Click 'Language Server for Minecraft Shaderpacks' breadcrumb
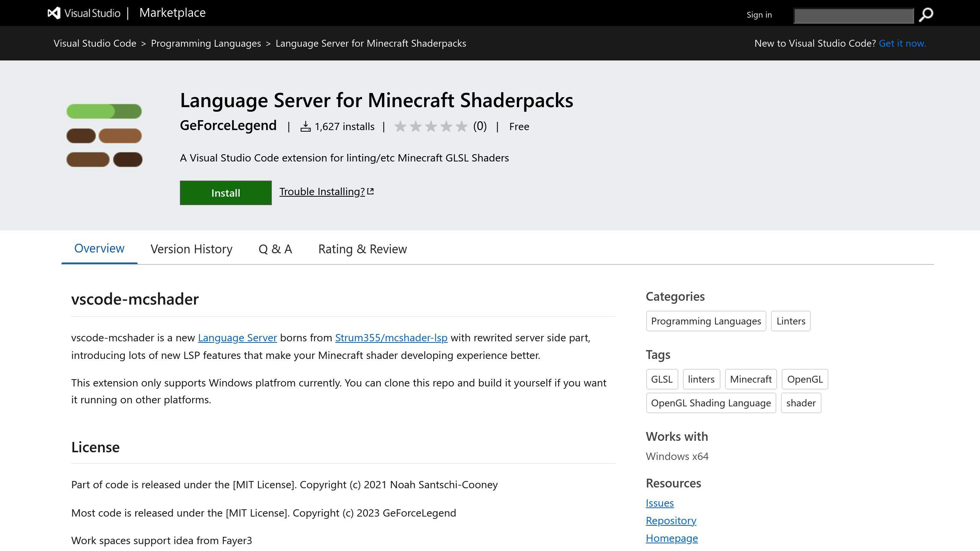This screenshot has width=980, height=551. point(371,43)
